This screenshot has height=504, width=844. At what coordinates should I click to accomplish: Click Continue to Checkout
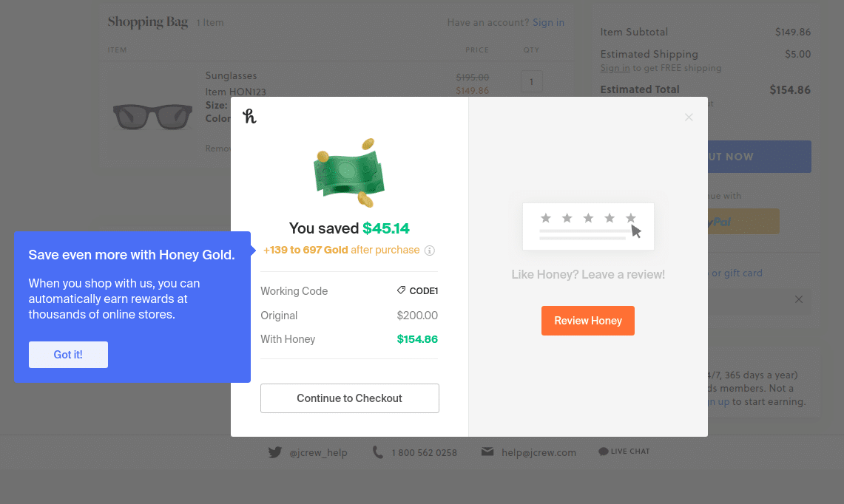point(350,398)
